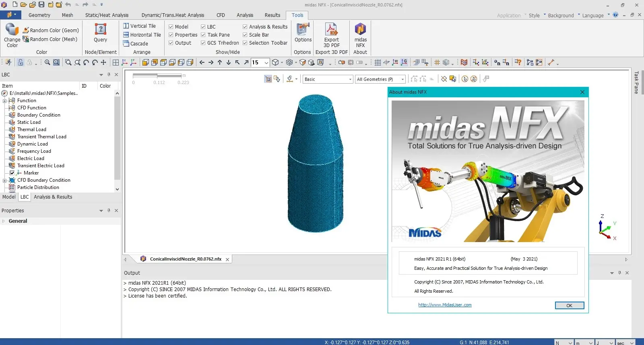Open the Static/Heat Analysis ribbon tab

tap(107, 15)
